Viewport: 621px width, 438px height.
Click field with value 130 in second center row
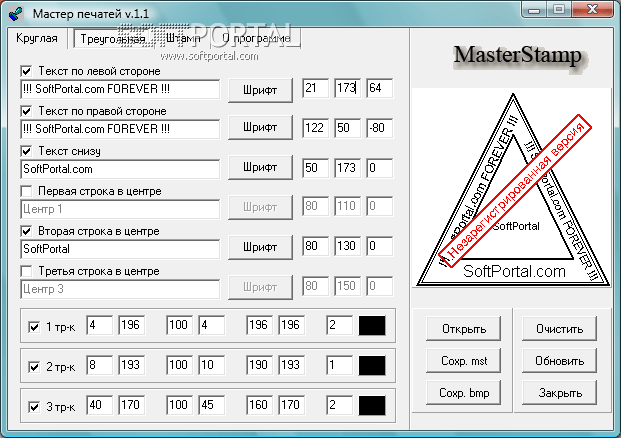pyautogui.click(x=347, y=246)
